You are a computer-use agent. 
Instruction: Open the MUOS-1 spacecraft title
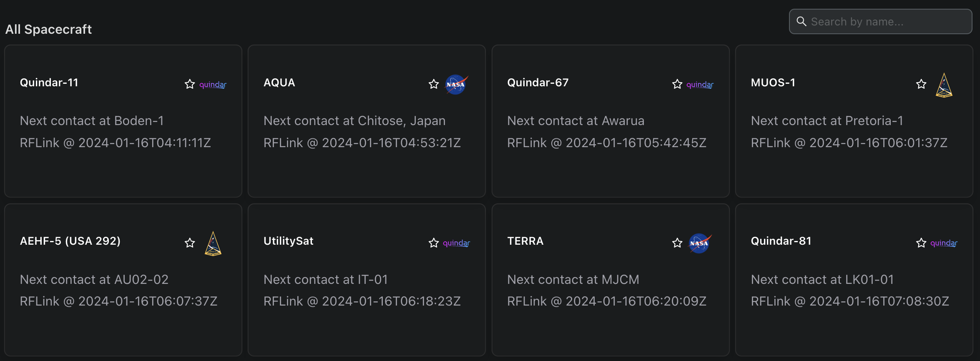click(773, 83)
